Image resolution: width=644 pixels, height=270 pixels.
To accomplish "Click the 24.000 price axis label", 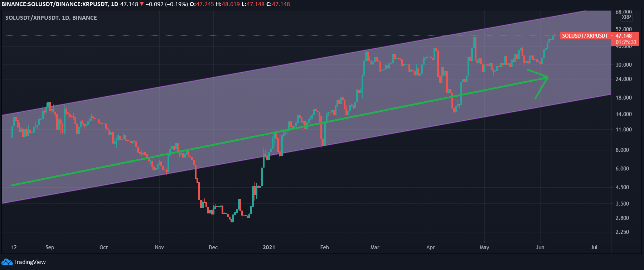I will pos(624,79).
